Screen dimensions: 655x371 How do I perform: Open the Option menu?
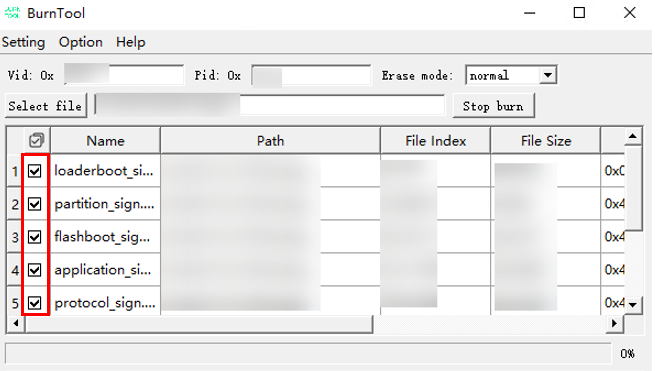click(81, 42)
